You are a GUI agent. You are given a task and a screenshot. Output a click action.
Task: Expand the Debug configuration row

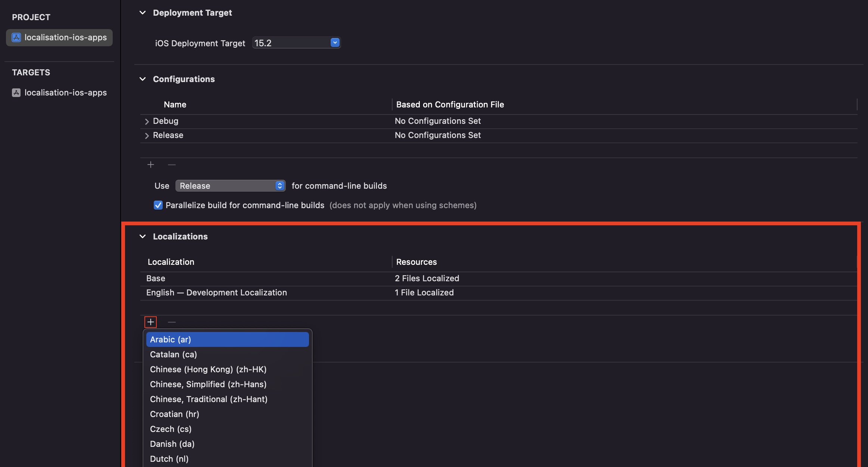147,121
